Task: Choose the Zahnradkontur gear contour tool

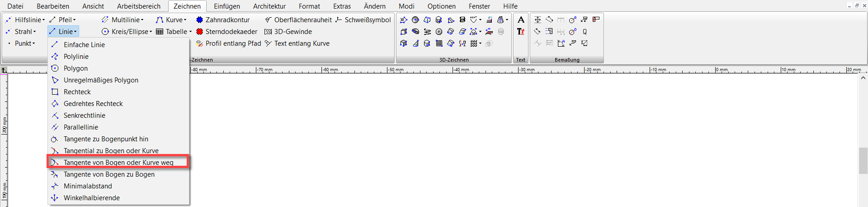Action: 222,19
